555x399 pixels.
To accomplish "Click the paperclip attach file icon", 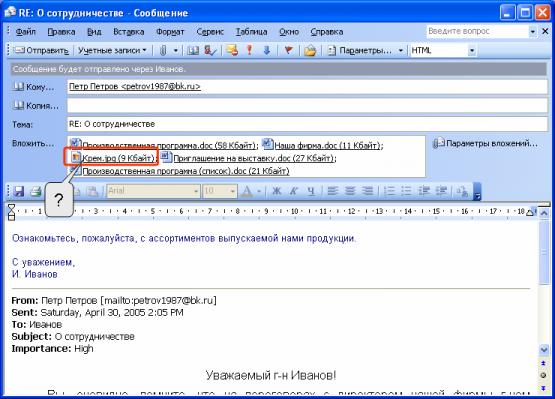I will coord(162,51).
